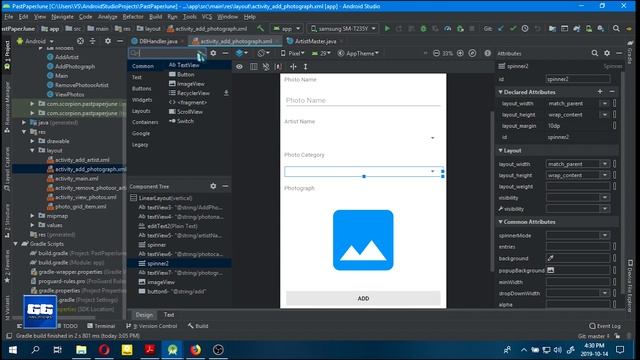640x360 pixels.
Task: Open the visibility attribute dropdown
Action: click(x=605, y=198)
